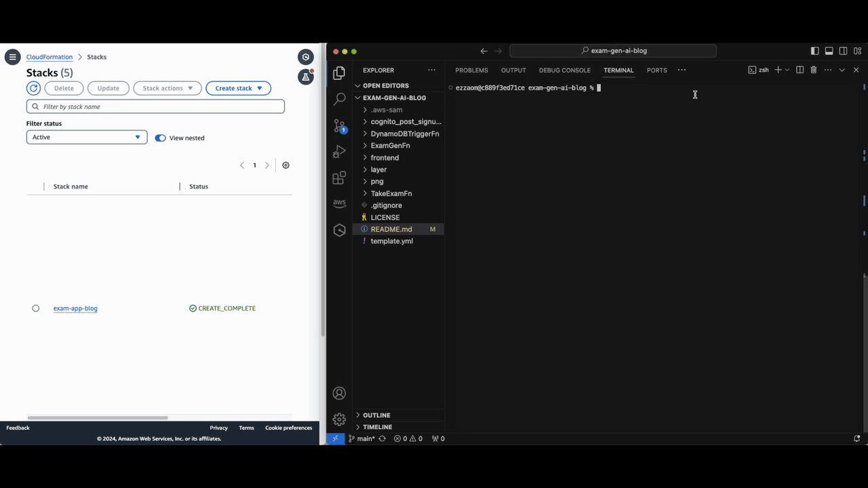Image resolution: width=868 pixels, height=488 pixels.
Task: Go to previous page of stacks
Action: tap(242, 165)
